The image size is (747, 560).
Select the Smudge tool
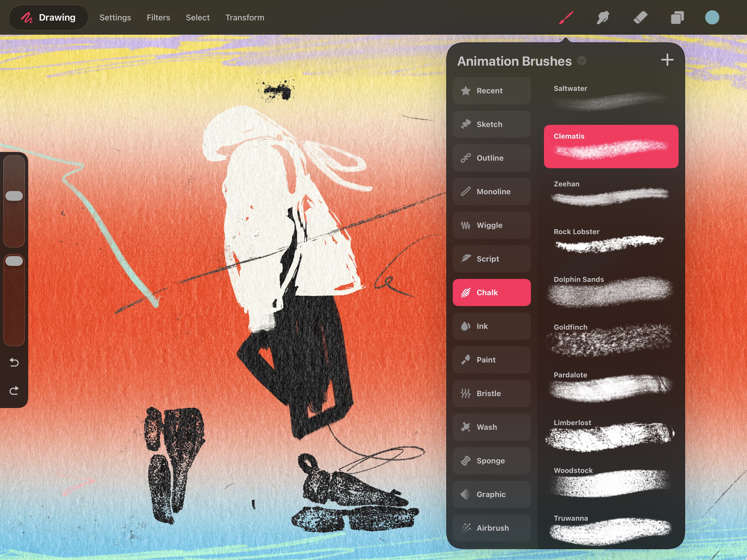point(603,17)
